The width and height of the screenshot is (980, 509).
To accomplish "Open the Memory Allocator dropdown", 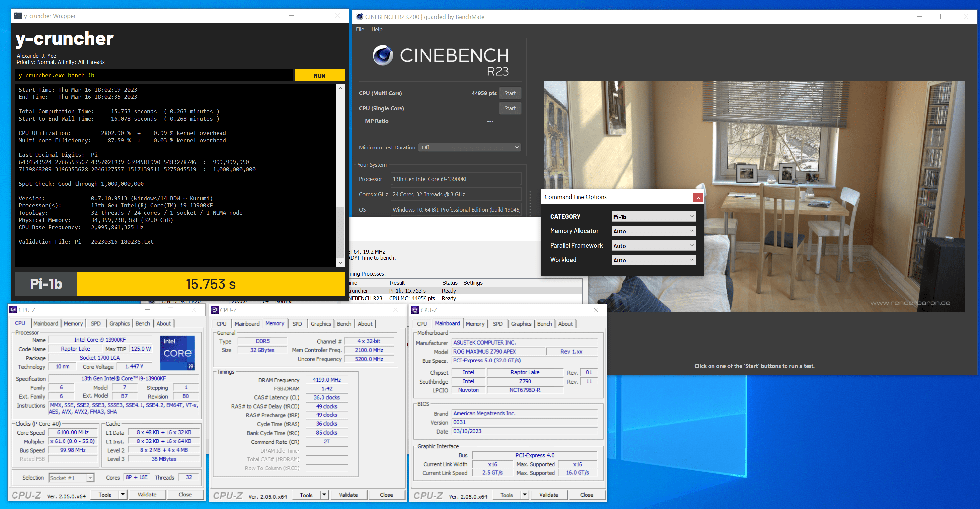I will coord(654,231).
